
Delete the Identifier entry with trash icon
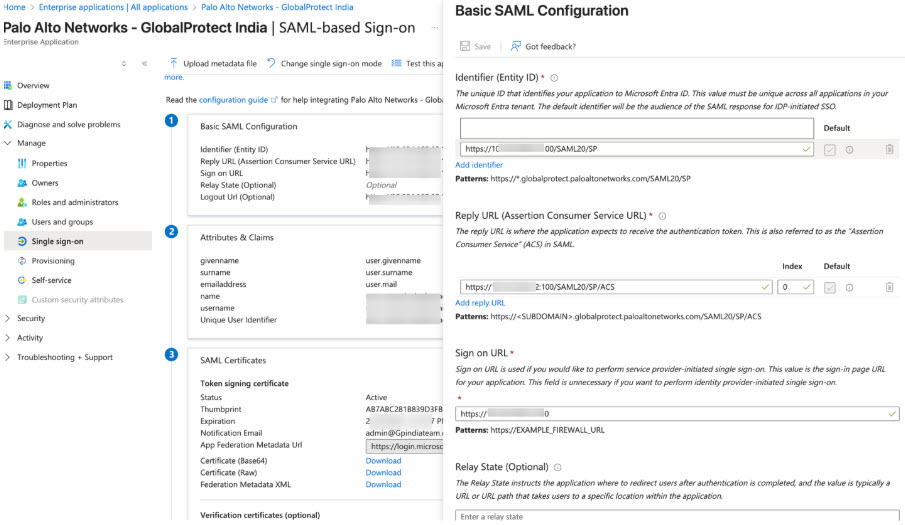(x=889, y=150)
